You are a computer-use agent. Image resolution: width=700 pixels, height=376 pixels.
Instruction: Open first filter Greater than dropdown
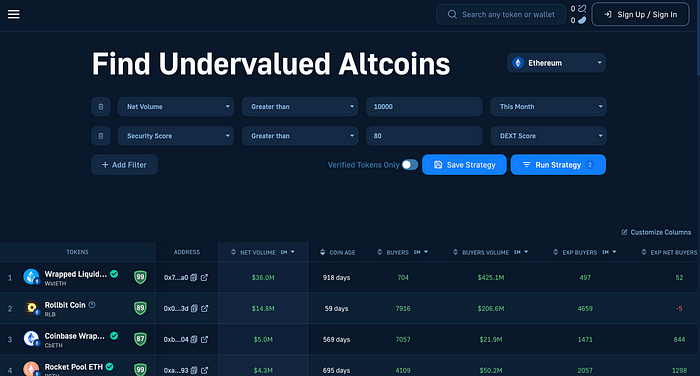coord(300,107)
